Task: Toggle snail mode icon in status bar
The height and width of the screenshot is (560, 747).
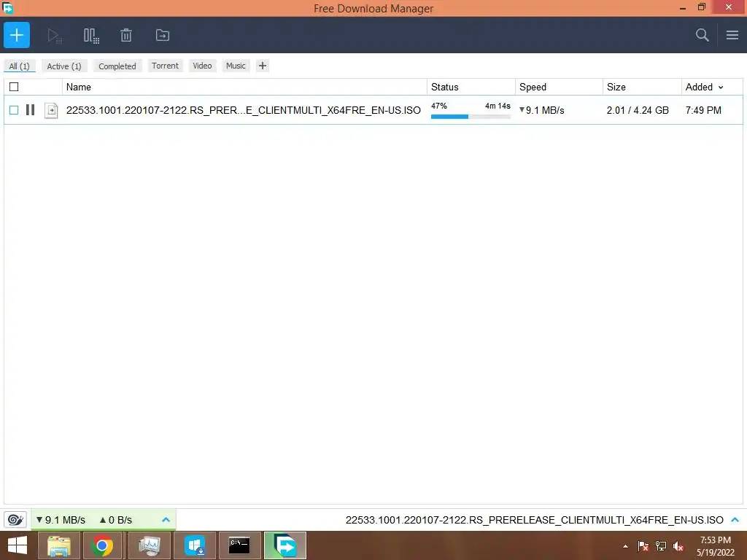Action: 15,519
